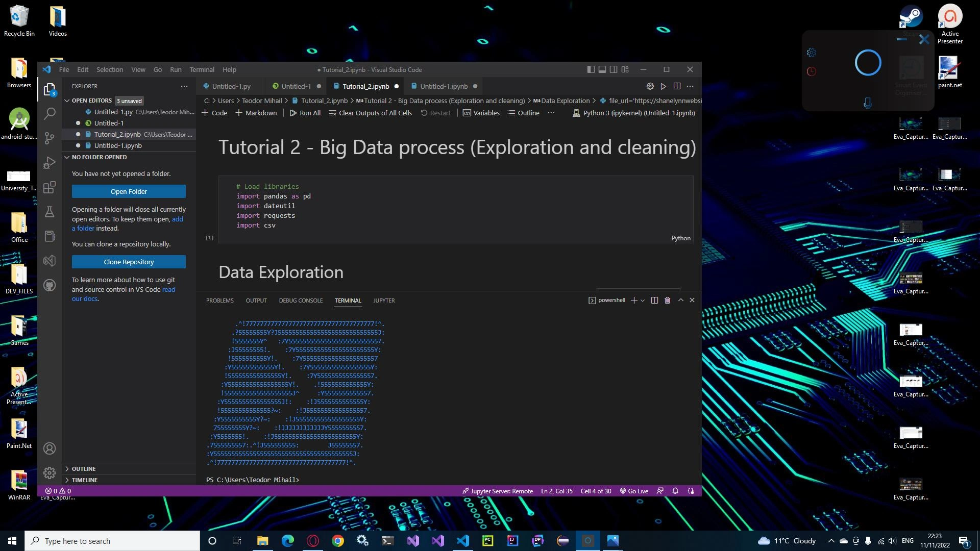The image size is (980, 551).
Task: Open the File menu
Action: click(x=64, y=69)
